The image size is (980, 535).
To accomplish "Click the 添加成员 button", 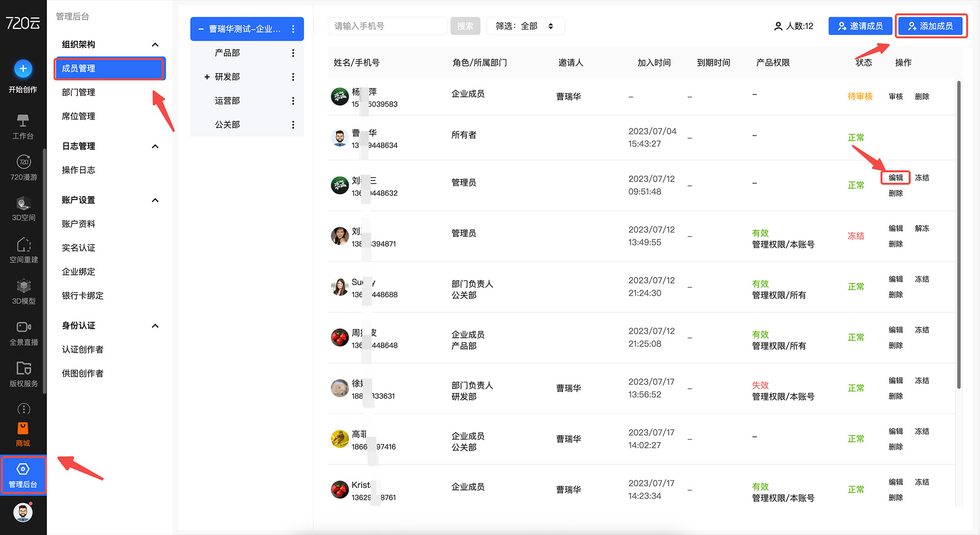I will click(x=931, y=26).
